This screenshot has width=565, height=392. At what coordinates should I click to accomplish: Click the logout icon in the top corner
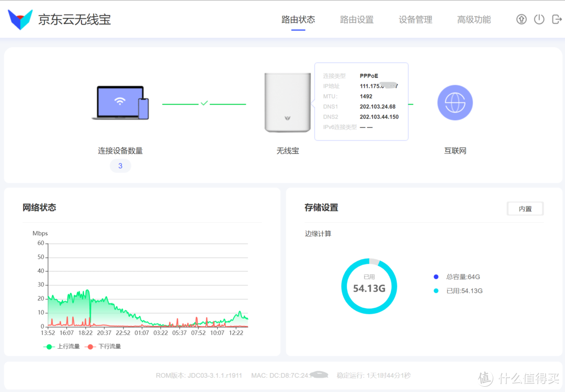pos(557,19)
